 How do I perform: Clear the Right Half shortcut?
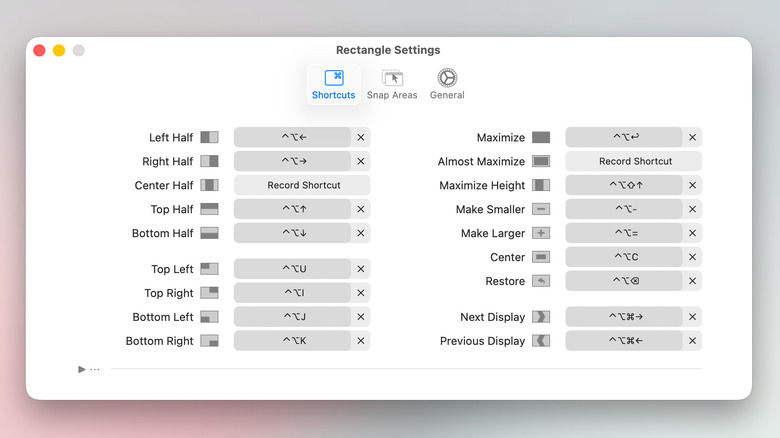361,161
